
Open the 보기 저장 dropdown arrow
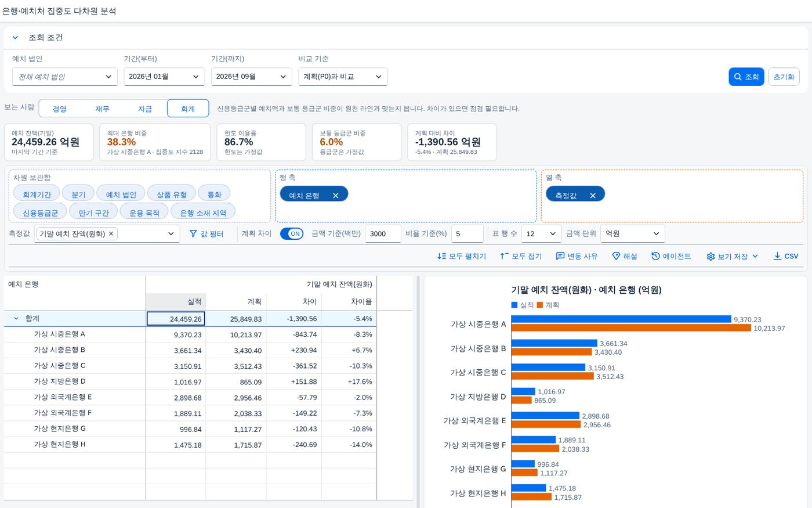755,256
